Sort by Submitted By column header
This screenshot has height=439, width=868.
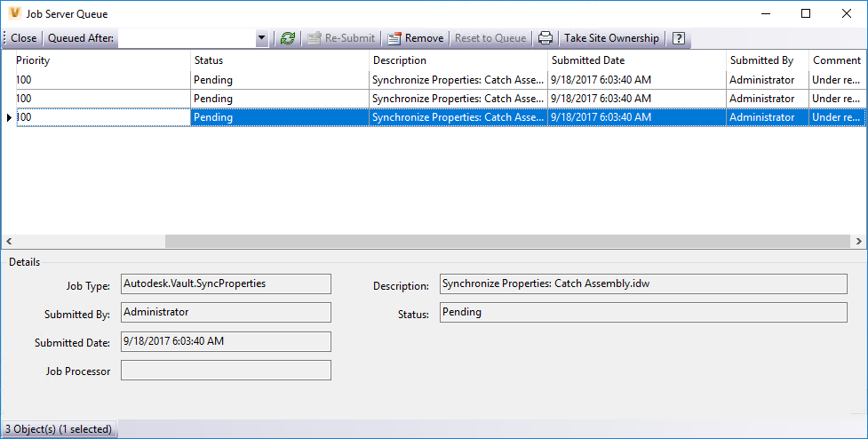click(x=768, y=60)
